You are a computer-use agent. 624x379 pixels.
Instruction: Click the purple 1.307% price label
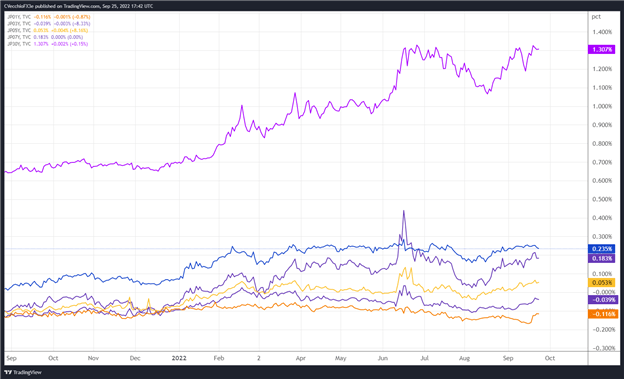coord(603,49)
